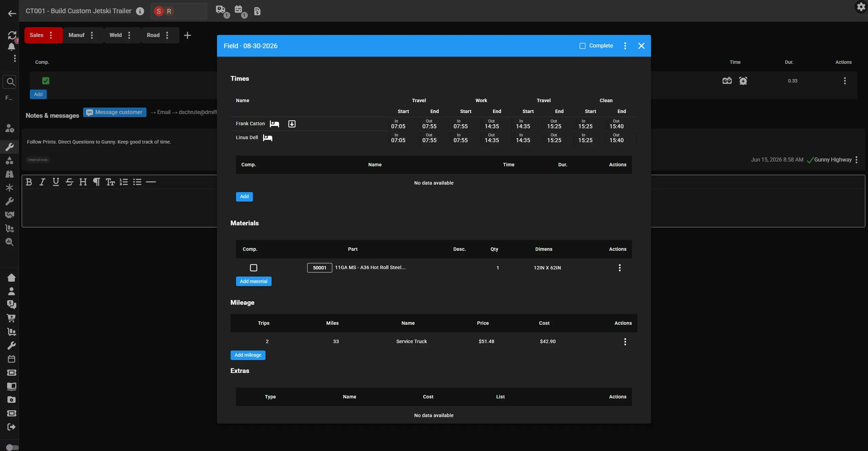Toggle bold formatting in notes editor
Viewport: 868px width, 451px height.
tap(29, 182)
